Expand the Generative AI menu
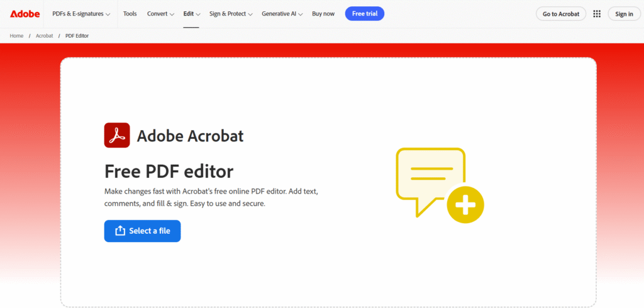 pos(282,14)
